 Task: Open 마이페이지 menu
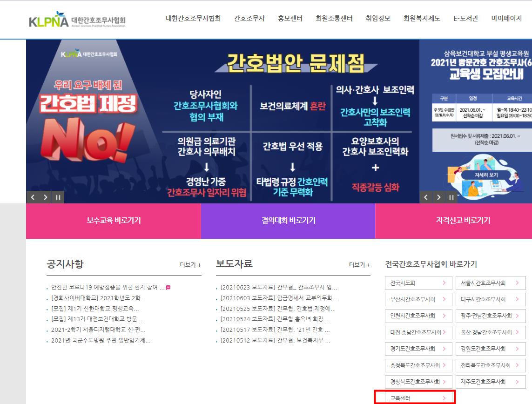(506, 18)
